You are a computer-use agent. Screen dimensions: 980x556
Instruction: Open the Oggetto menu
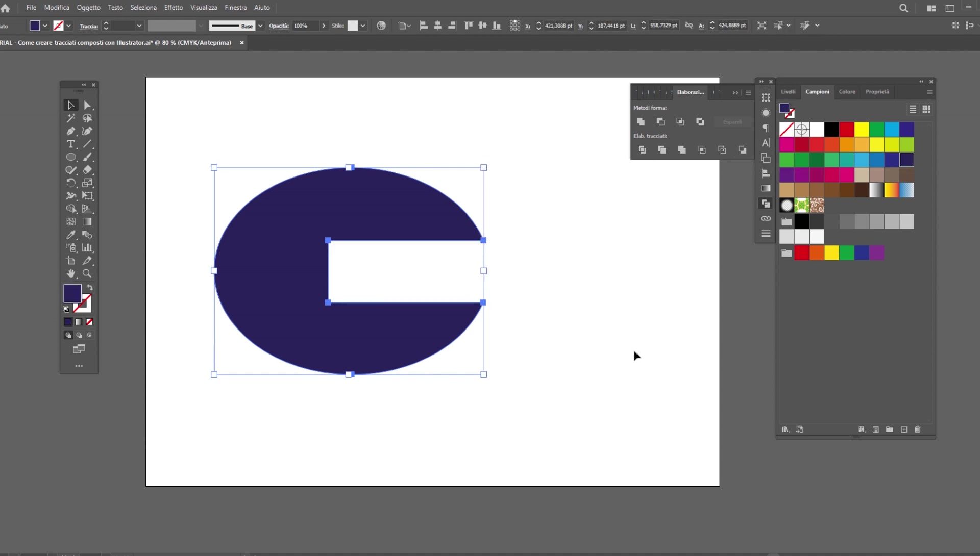coord(88,8)
